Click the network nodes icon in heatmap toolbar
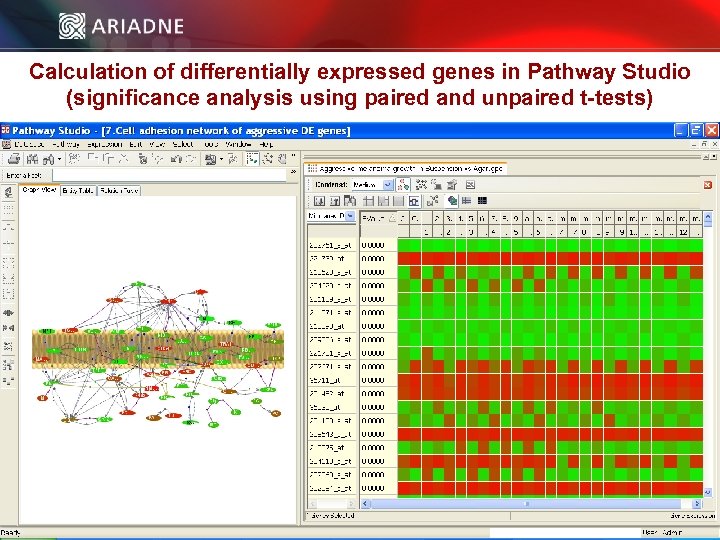Screen dimensions: 720x540 point(433,201)
